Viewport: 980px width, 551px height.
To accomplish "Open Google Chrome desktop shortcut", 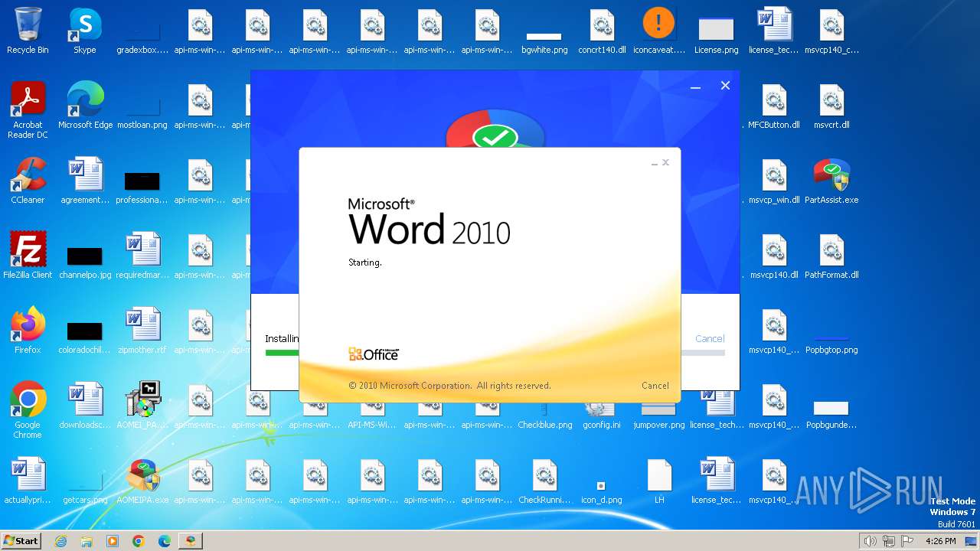I will [28, 410].
